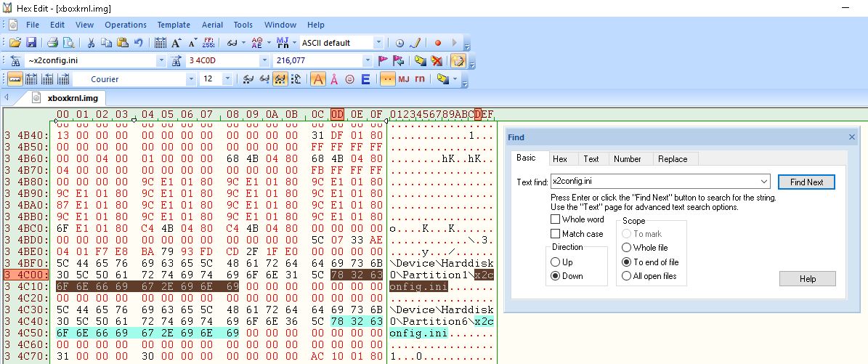Open the font size 12 dropdown

[x=227, y=79]
